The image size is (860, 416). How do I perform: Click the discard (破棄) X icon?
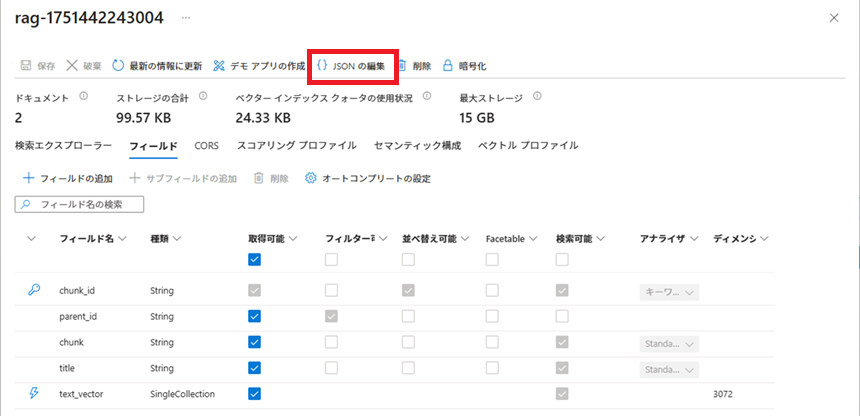[72, 66]
